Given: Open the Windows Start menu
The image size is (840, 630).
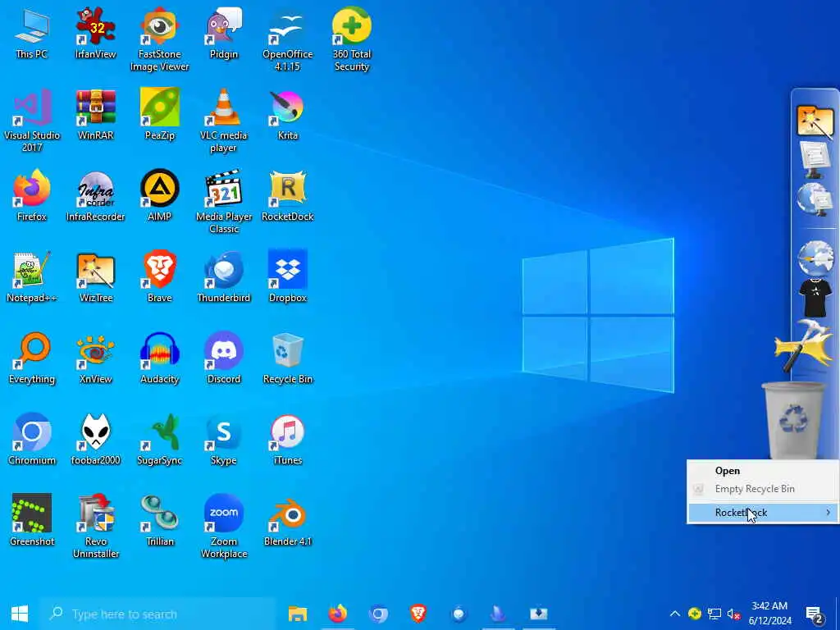Looking at the screenshot, I should [20, 614].
